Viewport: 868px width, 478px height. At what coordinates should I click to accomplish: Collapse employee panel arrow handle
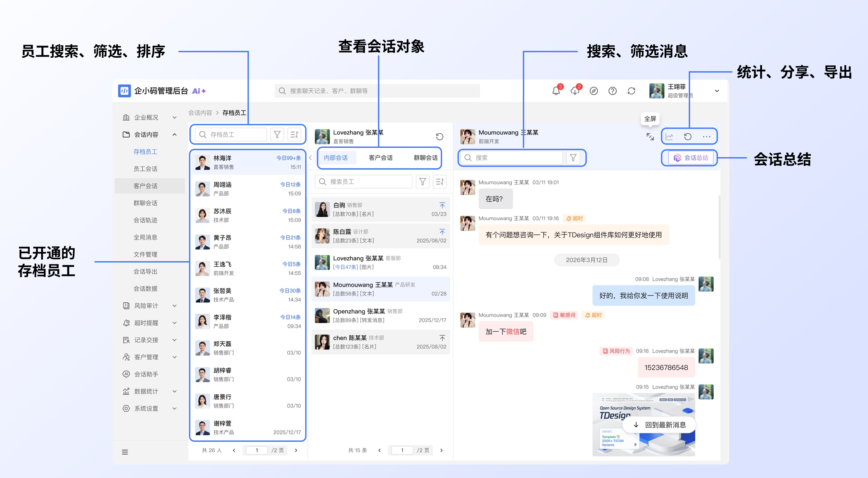pyautogui.click(x=310, y=158)
